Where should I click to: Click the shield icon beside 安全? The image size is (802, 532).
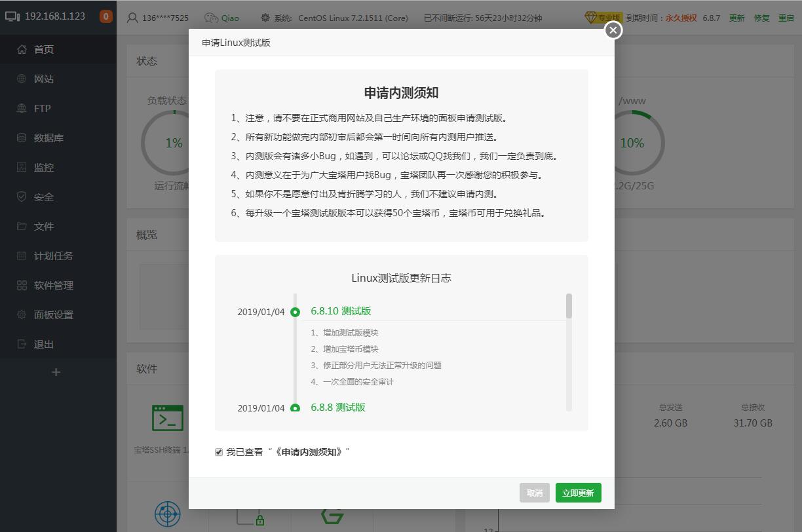tap(22, 197)
